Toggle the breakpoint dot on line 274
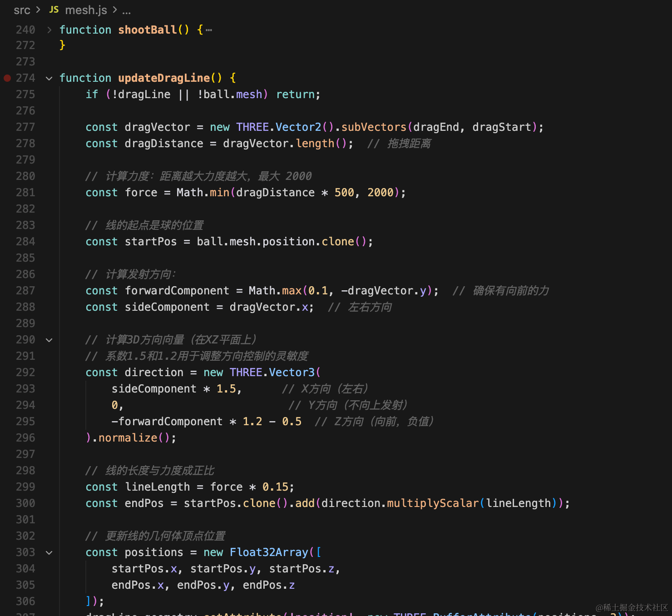This screenshot has width=672, height=616. click(x=7, y=78)
